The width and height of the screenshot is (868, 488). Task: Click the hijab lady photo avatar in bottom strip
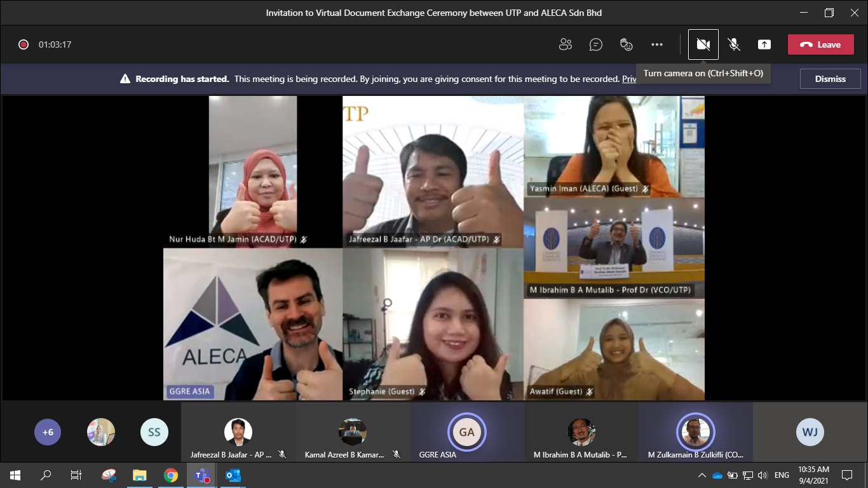(101, 432)
